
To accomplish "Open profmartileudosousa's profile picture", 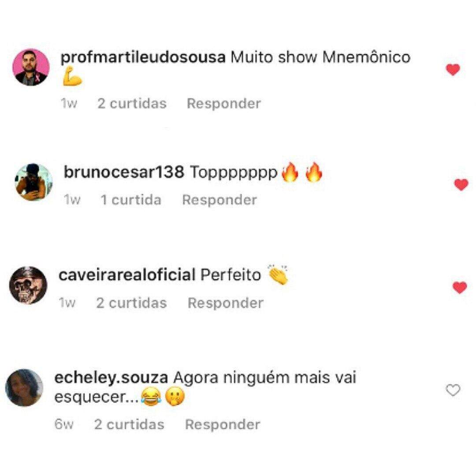I will (31, 67).
